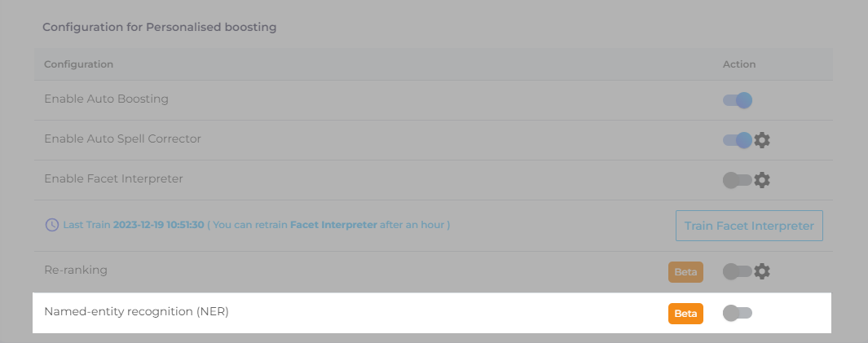This screenshot has width=868, height=343.
Task: Select the 'Named-entity recognition (NER)' label
Action: pyautogui.click(x=136, y=311)
